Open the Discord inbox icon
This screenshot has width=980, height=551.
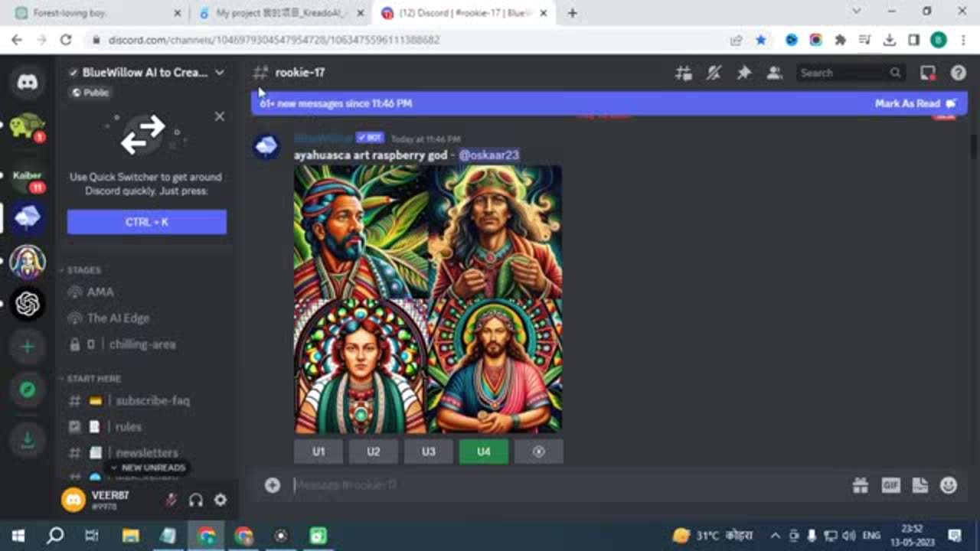[928, 73]
